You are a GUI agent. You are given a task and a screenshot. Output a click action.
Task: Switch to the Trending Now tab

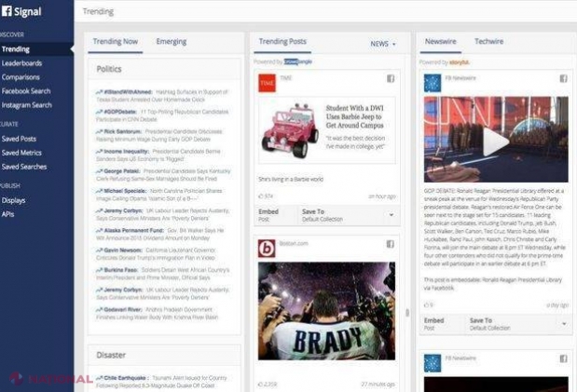116,42
